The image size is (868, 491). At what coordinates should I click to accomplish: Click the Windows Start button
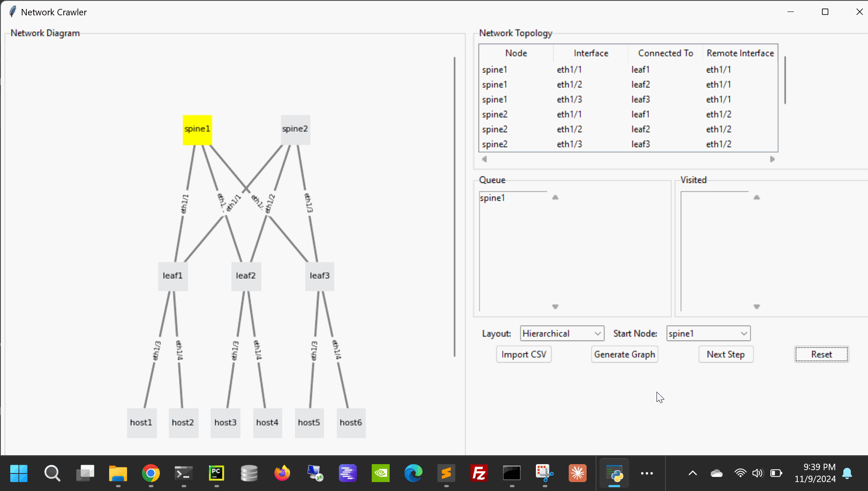[x=19, y=473]
